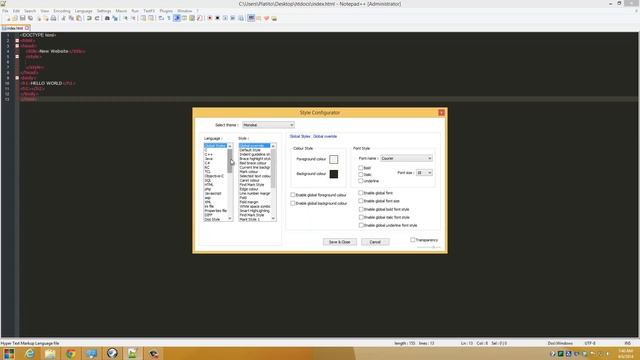Open the Foreground colour swatch
This screenshot has width=640, height=360.
click(x=333, y=159)
